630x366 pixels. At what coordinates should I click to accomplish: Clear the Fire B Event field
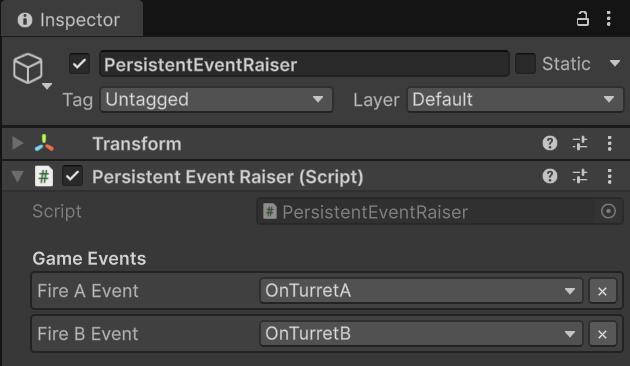click(x=602, y=334)
